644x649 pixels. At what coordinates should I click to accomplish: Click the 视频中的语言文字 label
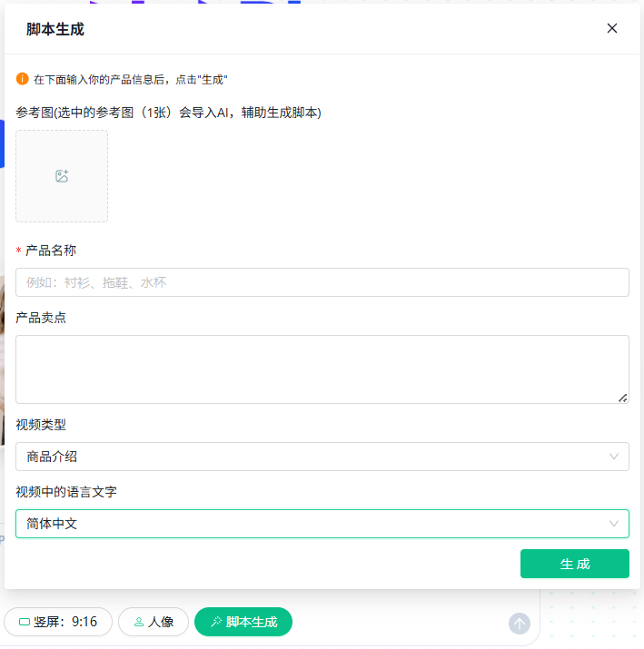pyautogui.click(x=66, y=492)
